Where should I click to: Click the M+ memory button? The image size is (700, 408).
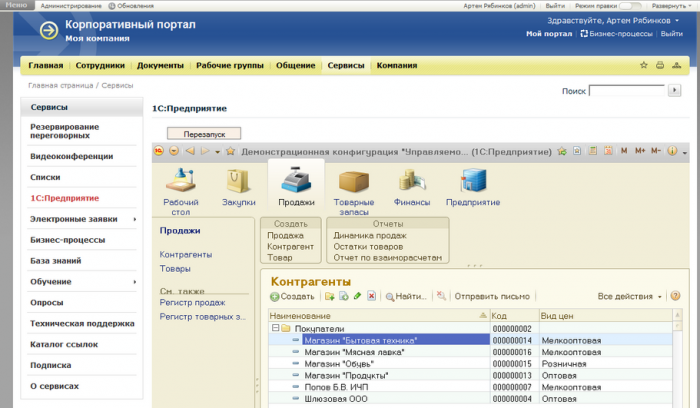coord(640,151)
